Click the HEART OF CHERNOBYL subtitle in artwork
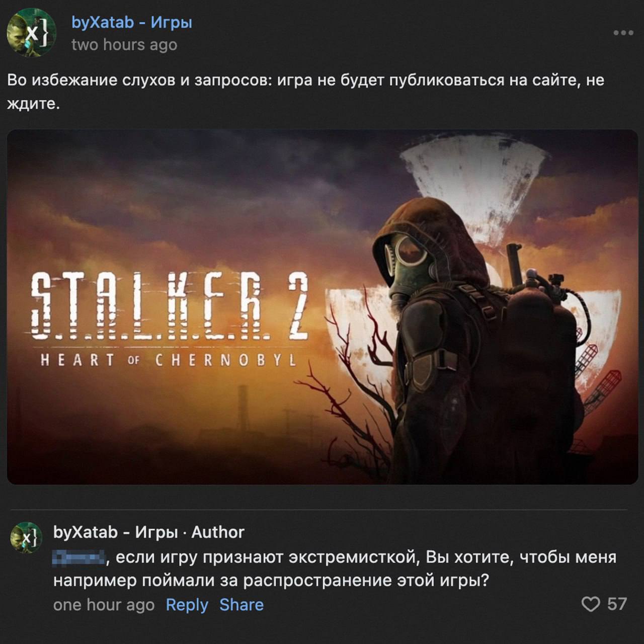Image resolution: width=644 pixels, height=644 pixels. coord(169,360)
